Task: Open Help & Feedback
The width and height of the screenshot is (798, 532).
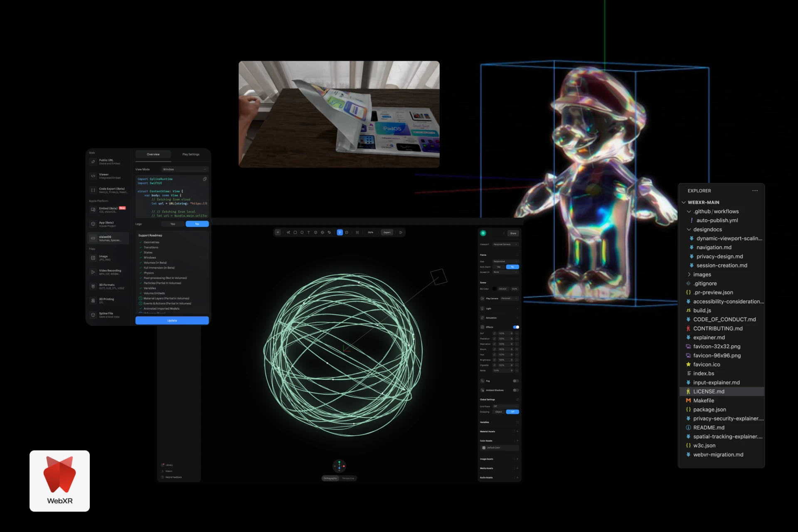Action: (x=171, y=477)
